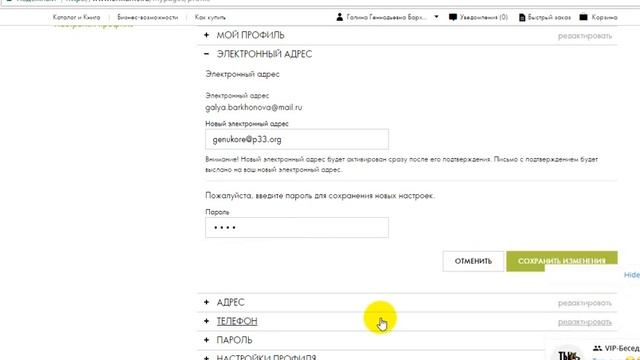Open Быстрый заказ link
The width and height of the screenshot is (640, 360).
click(x=549, y=17)
